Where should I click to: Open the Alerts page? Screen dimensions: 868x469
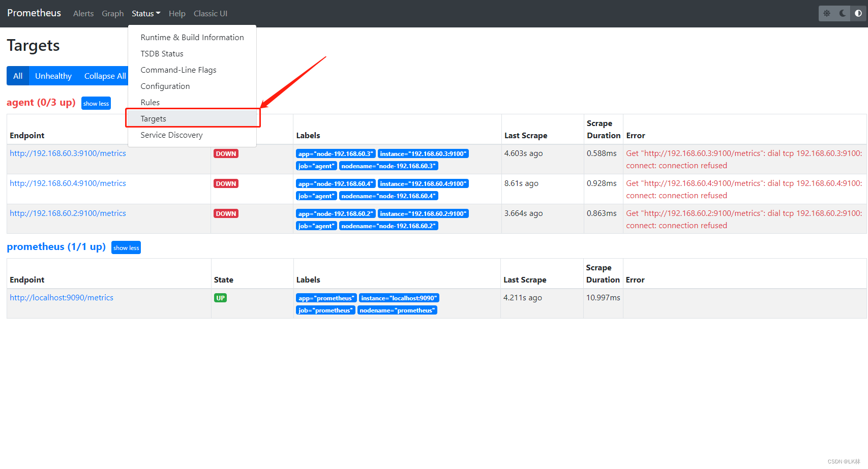click(x=83, y=14)
